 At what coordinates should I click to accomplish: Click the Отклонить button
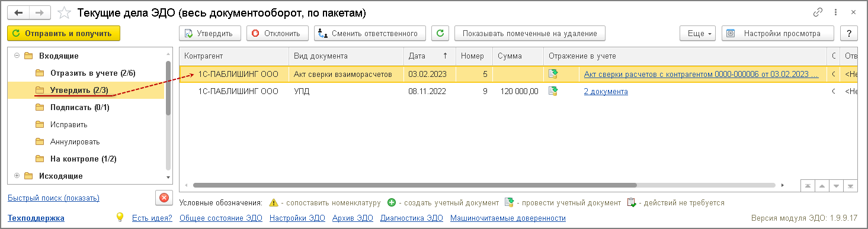point(277,34)
